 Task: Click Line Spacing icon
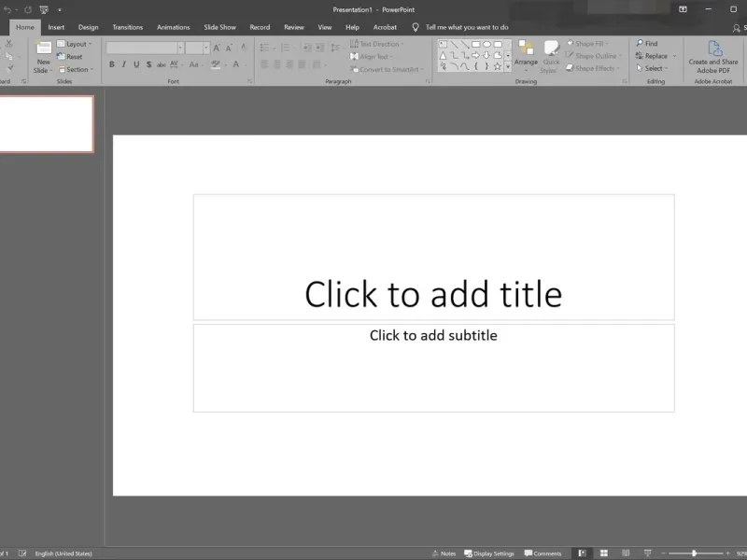pyautogui.click(x=335, y=48)
